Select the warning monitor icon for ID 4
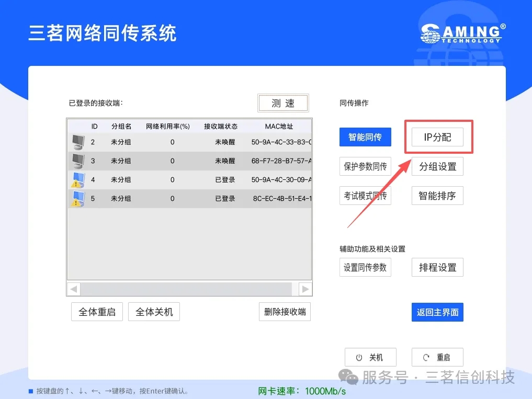532x399 pixels. coord(77,180)
